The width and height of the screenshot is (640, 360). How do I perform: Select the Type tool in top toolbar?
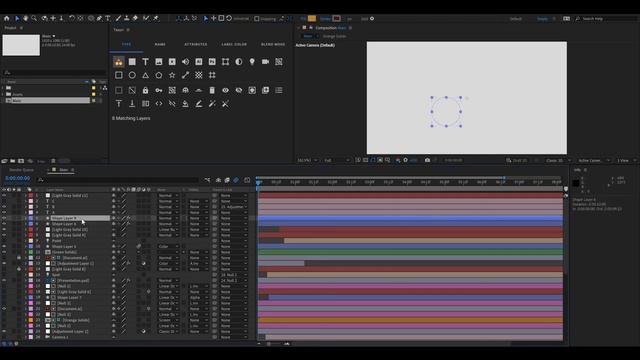coord(108,18)
